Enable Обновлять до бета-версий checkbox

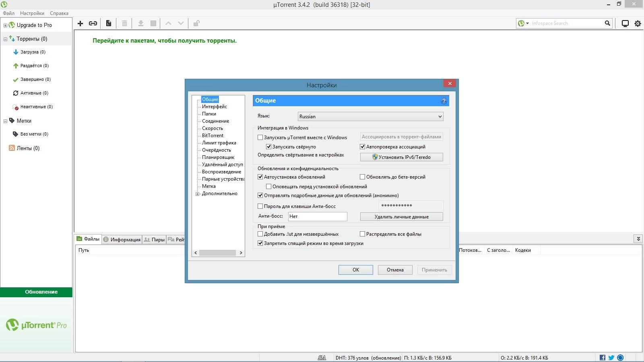362,177
